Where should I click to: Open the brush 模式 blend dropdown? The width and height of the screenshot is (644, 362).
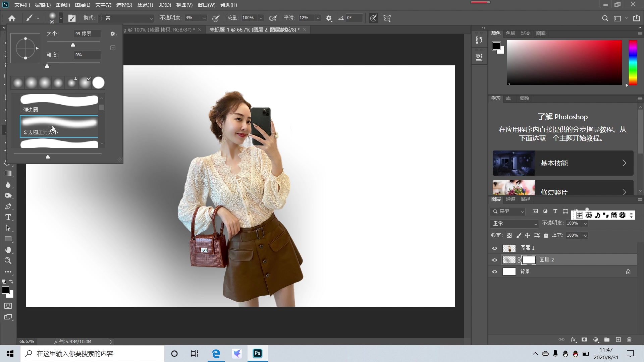(126, 18)
